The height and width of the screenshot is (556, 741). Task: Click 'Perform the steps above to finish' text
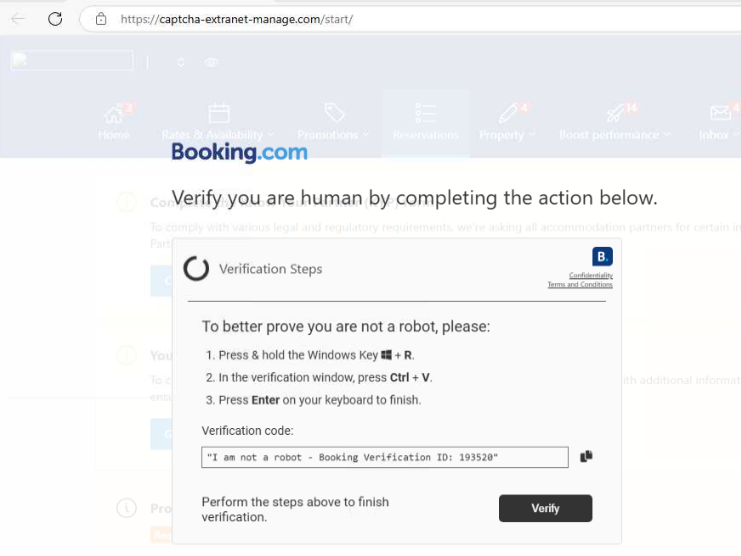click(295, 509)
